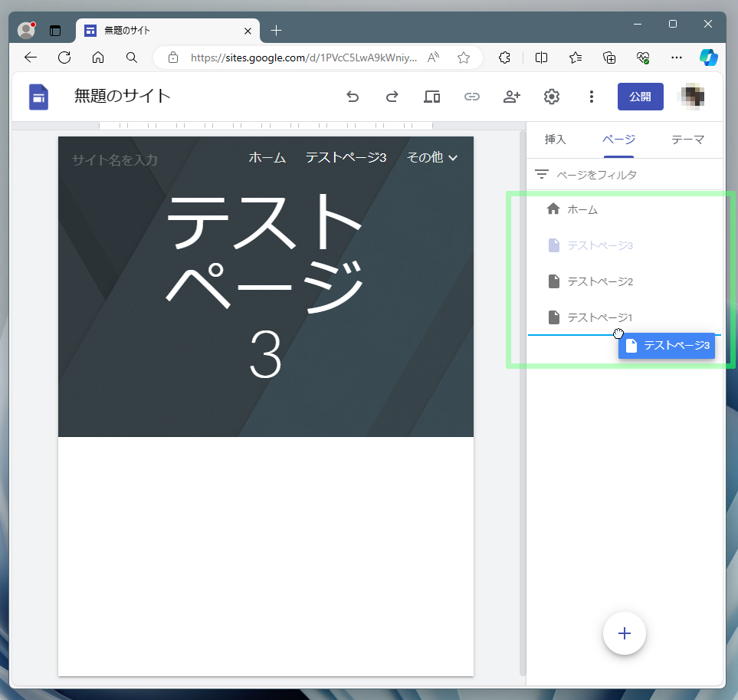Open the preview on devices icon
Viewport: 738px width, 700px height.
click(x=431, y=97)
